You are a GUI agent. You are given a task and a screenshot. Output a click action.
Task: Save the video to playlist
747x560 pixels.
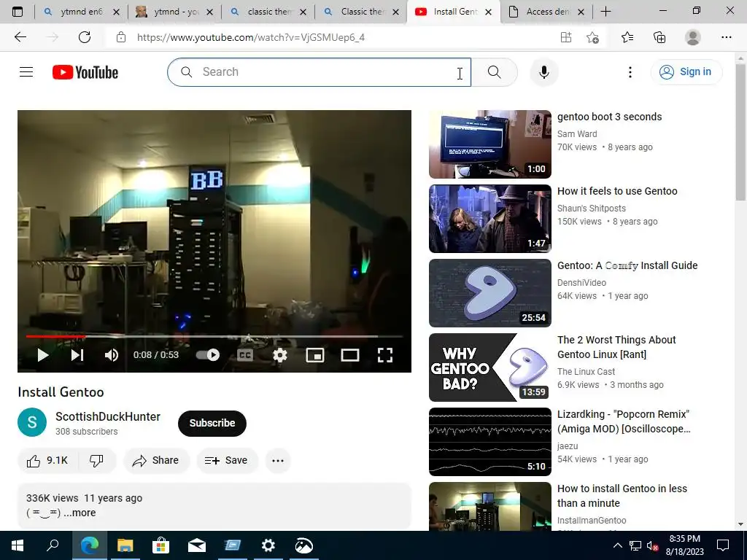[x=227, y=461]
